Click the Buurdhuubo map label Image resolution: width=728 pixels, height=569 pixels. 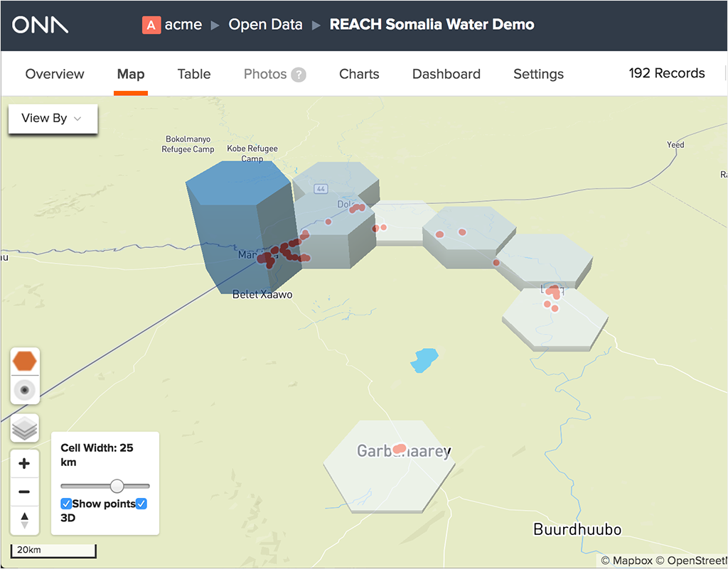point(577,530)
